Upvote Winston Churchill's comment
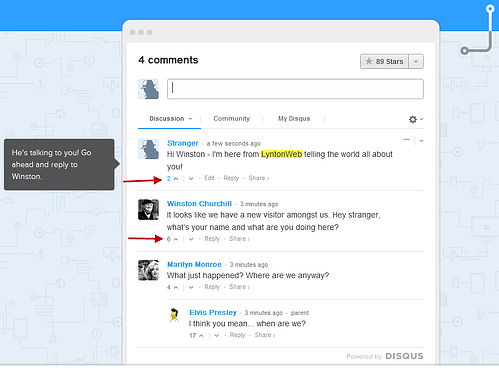The image size is (499, 379). coord(176,239)
